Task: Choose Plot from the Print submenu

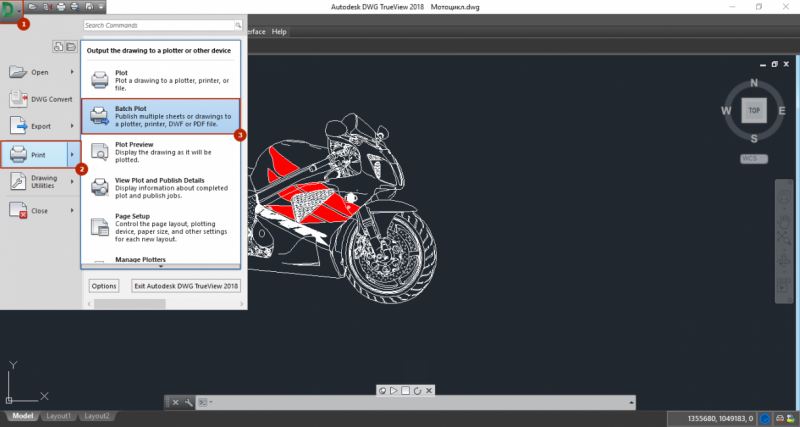Action: [160, 80]
